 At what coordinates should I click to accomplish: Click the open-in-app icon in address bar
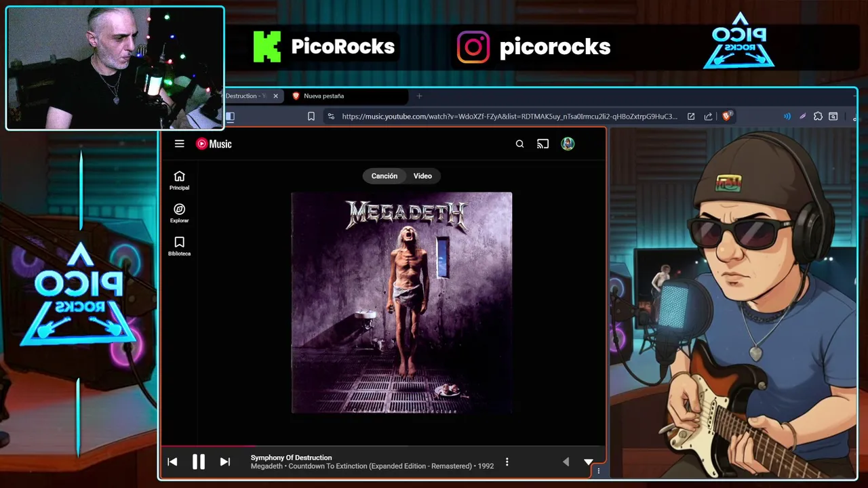click(691, 117)
